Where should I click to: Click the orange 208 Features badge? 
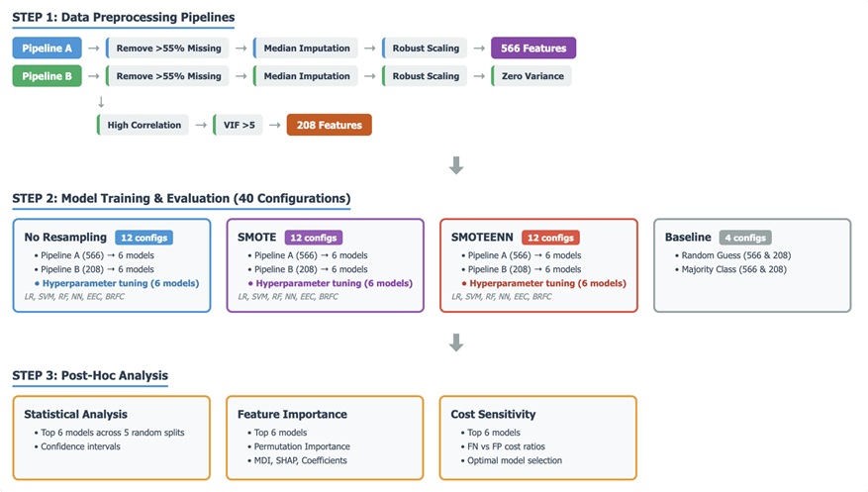pos(329,126)
